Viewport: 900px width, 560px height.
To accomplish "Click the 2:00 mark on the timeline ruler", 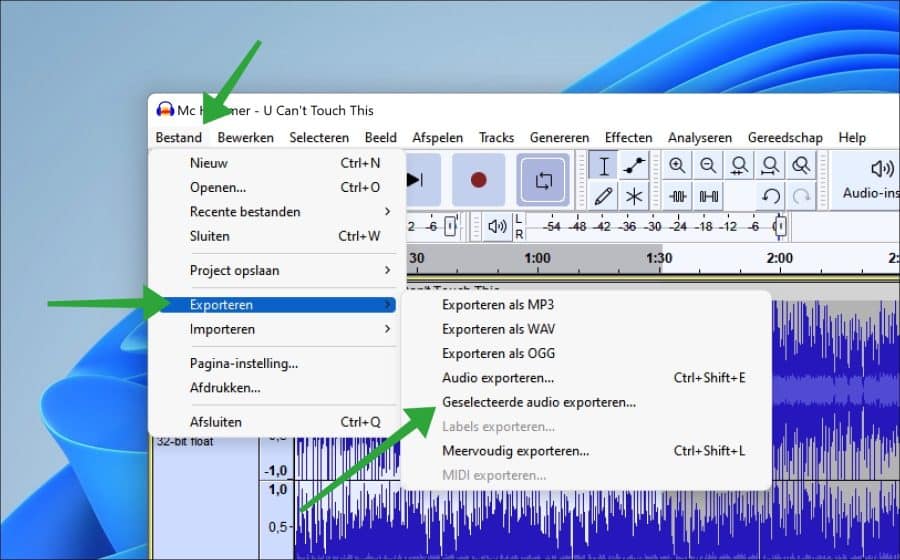I will [779, 258].
